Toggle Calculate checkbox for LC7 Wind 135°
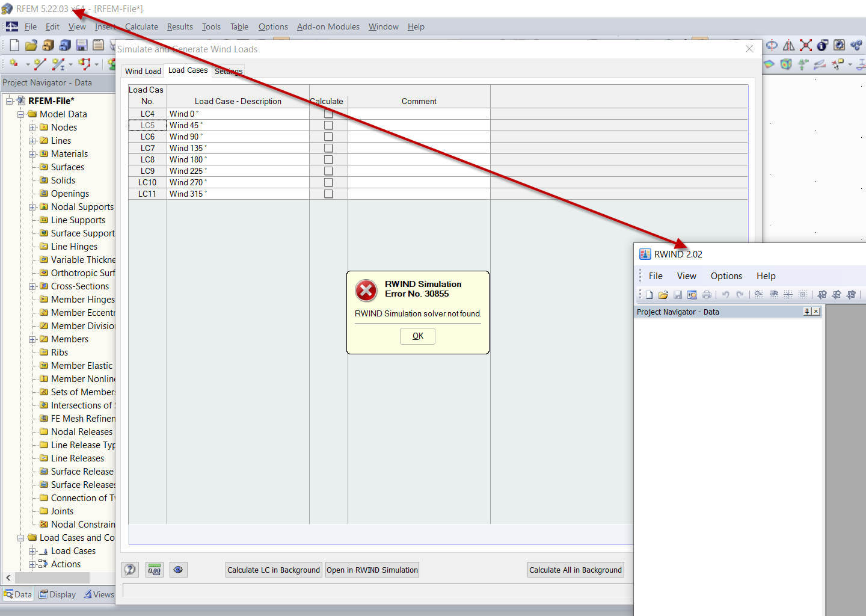Screen dimensions: 866x616 [328, 148]
